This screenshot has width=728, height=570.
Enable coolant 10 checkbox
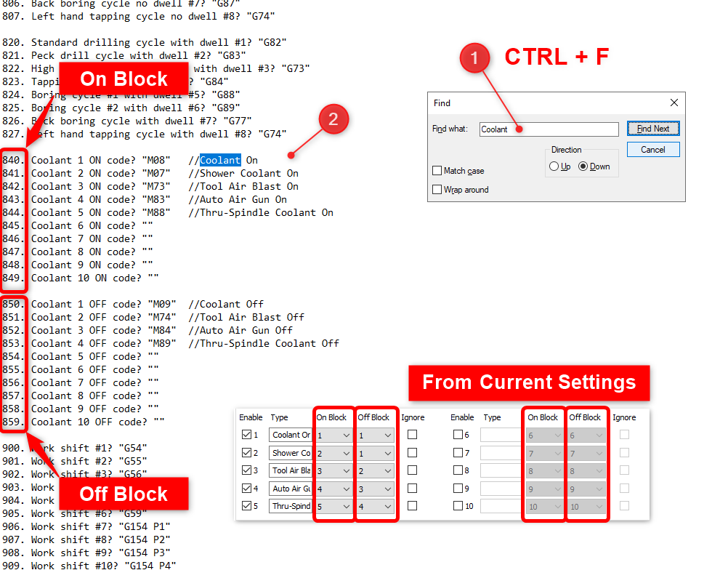click(458, 506)
